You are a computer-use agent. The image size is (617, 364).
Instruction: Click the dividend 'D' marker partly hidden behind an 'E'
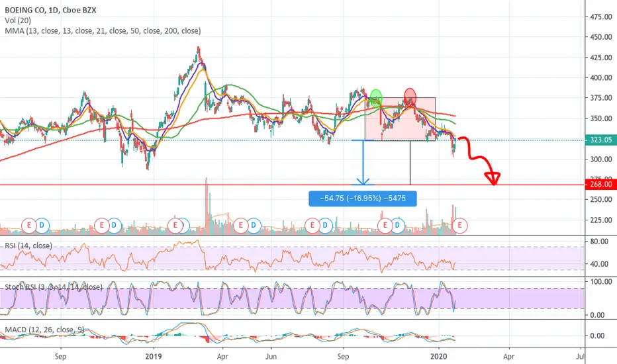point(185,226)
